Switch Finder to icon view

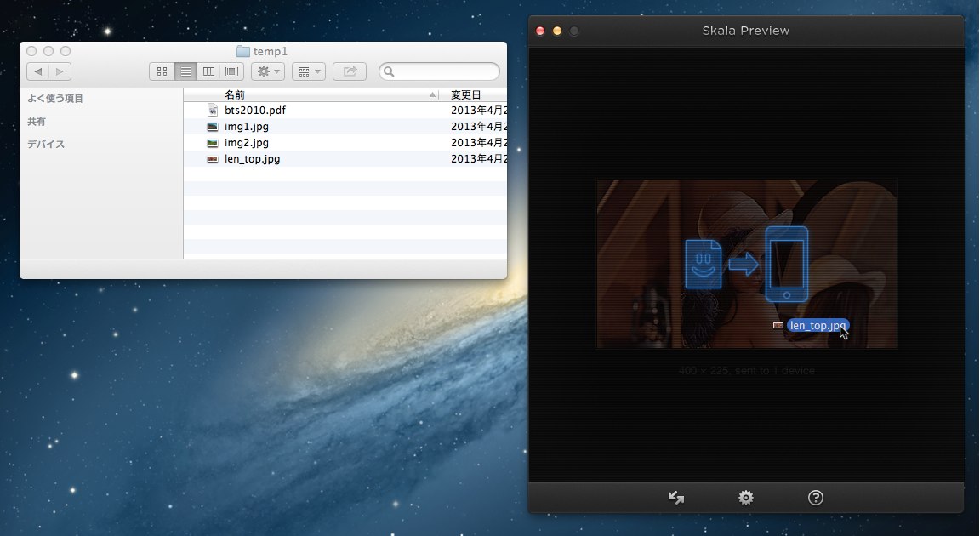162,71
